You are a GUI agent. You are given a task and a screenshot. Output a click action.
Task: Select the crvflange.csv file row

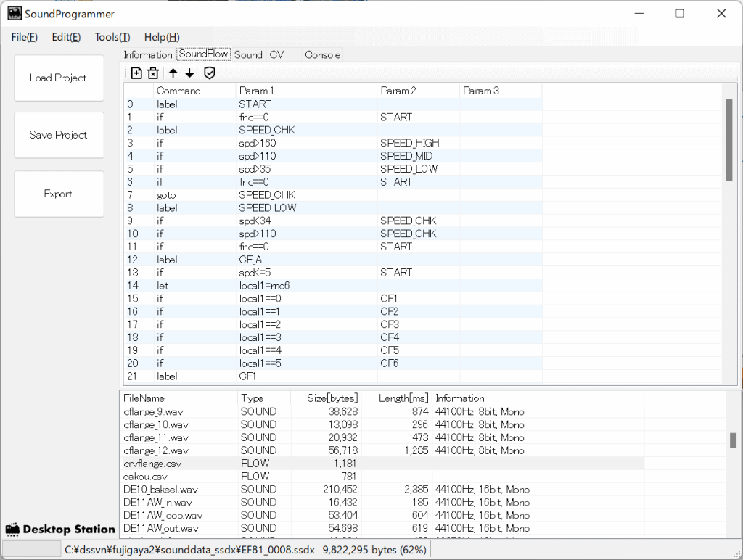(x=153, y=464)
